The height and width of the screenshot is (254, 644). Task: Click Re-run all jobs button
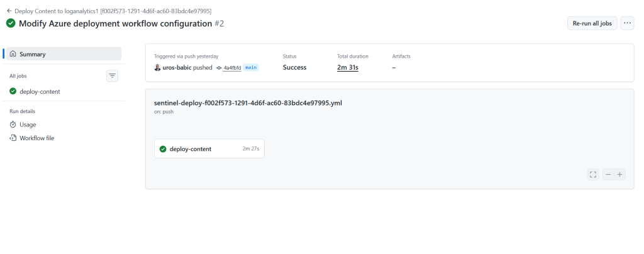click(x=592, y=23)
